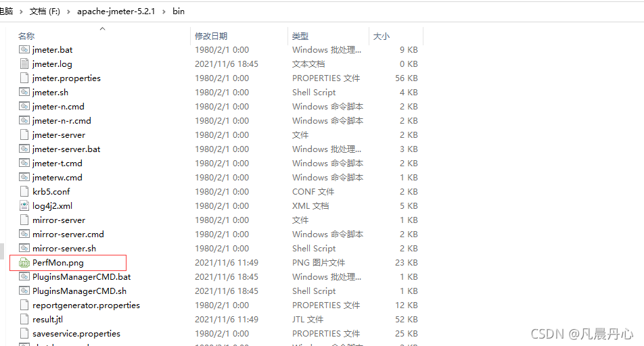Click the jmeter-t.cmd file icon
This screenshot has width=644, height=346.
24,163
